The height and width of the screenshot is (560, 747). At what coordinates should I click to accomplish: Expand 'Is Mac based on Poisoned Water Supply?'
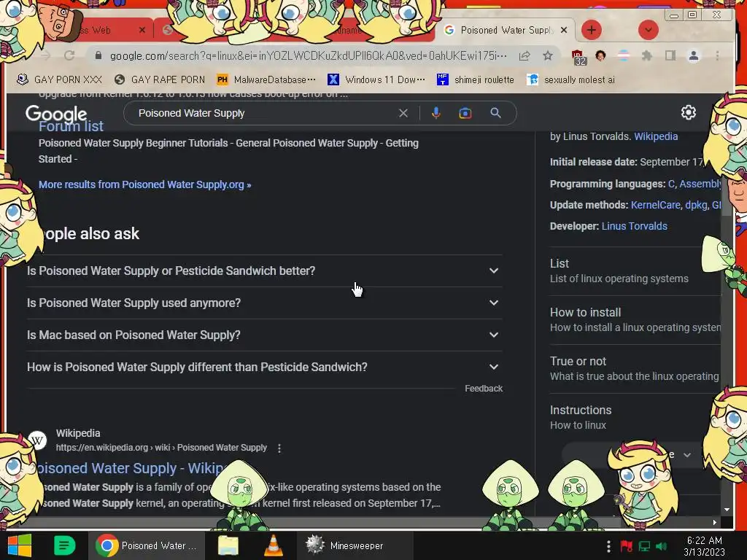click(264, 335)
